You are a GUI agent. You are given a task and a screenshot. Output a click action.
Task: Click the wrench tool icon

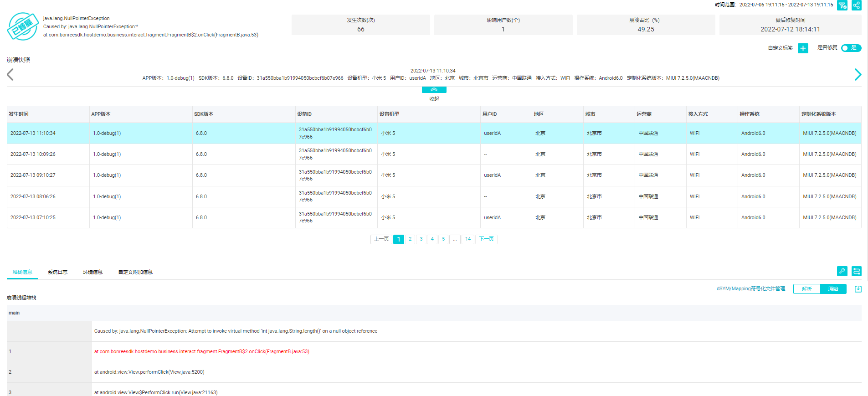(842, 271)
